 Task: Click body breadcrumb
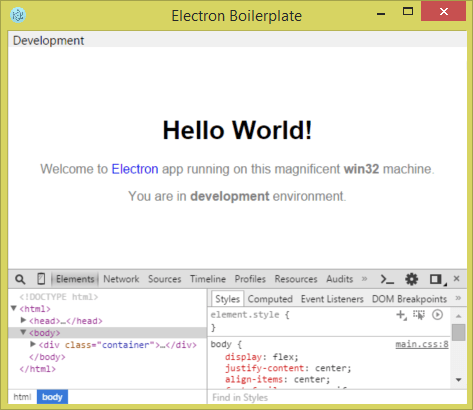click(x=52, y=397)
